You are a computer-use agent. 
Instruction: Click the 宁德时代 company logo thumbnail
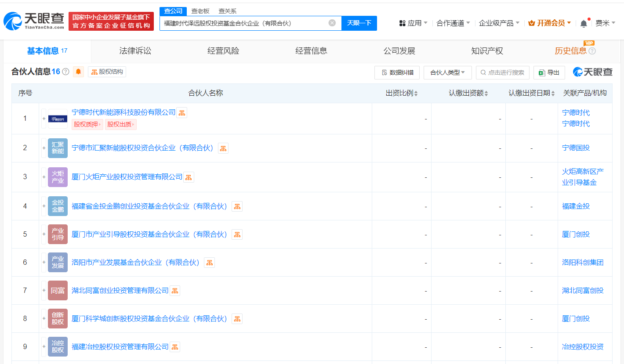tap(58, 119)
